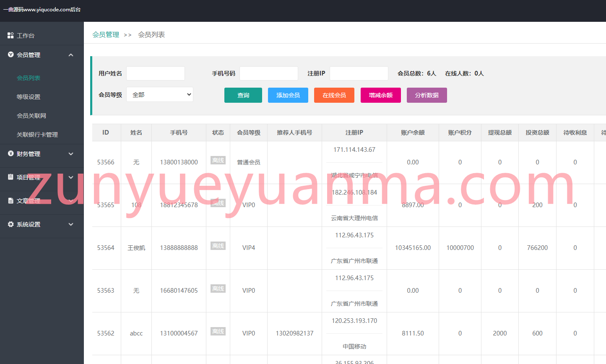The image size is (606, 364).
Task: Open 工作台 in the sidebar
Action: click(26, 36)
